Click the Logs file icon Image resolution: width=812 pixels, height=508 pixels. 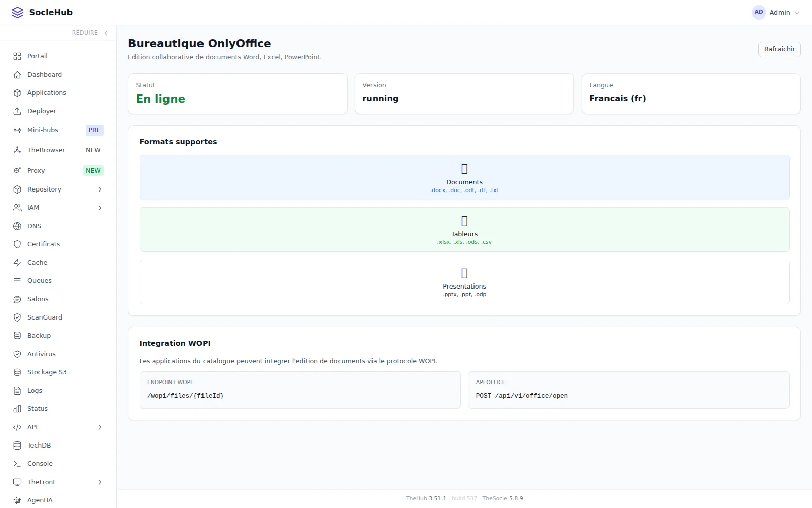point(17,391)
